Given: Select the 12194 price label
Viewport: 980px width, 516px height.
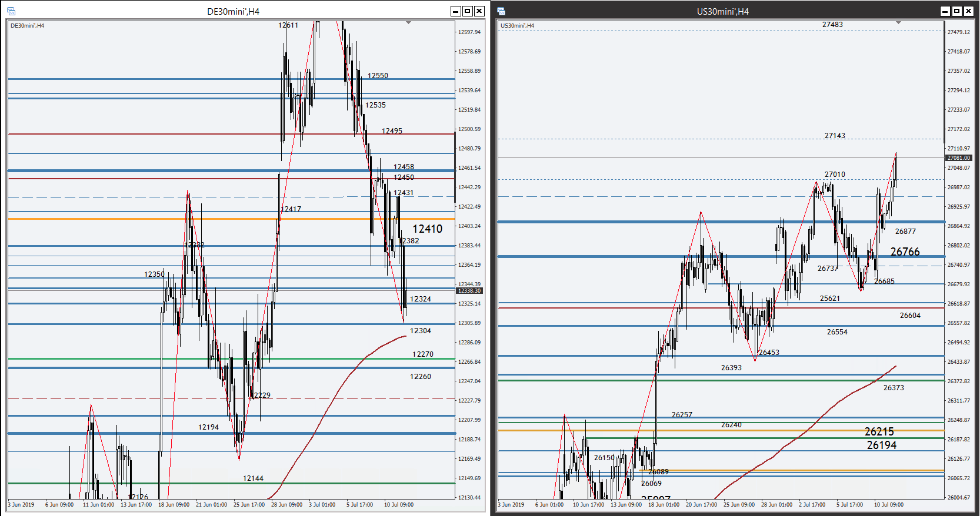Looking at the screenshot, I should click(x=208, y=427).
